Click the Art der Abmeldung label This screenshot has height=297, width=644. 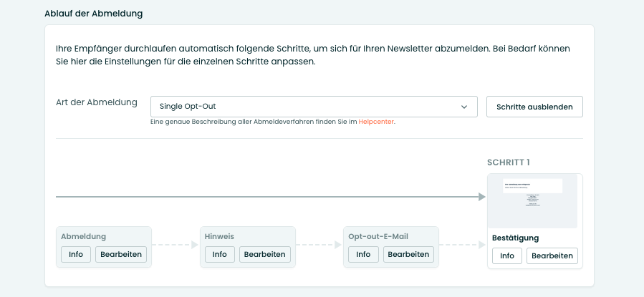coord(97,102)
